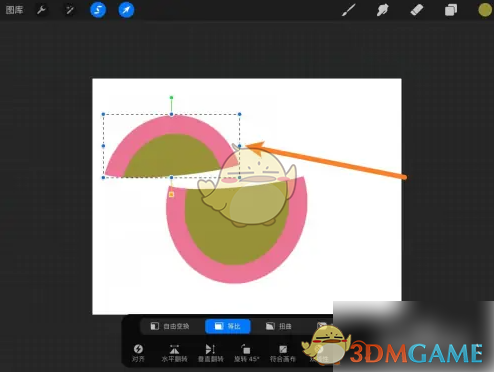Open the wrench Actions menu
The height and width of the screenshot is (372, 494).
41,10
